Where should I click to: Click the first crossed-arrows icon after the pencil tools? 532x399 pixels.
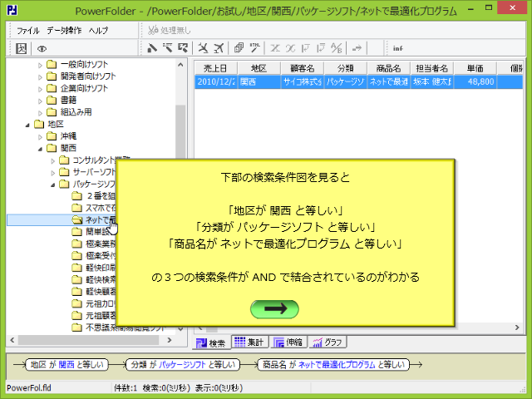[x=203, y=48]
